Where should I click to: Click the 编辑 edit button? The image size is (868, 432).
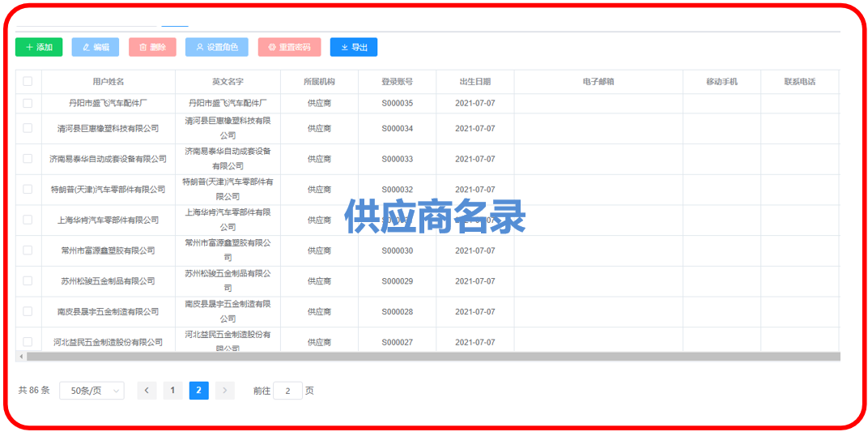pyautogui.click(x=96, y=47)
